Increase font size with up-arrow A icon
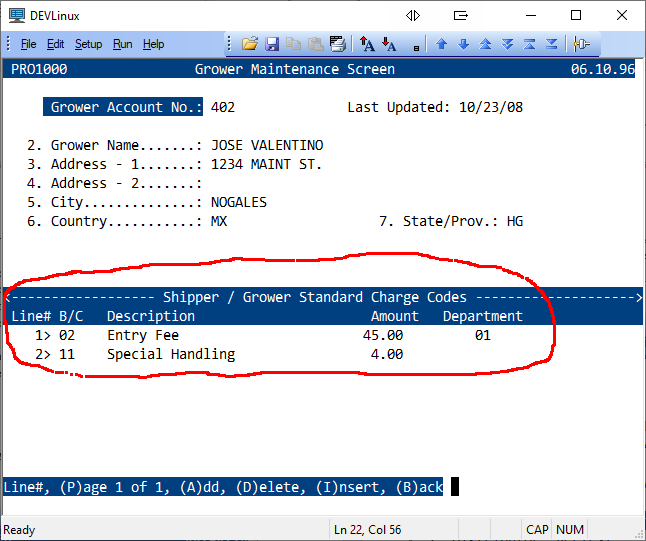646x541 pixels. pyautogui.click(x=367, y=44)
